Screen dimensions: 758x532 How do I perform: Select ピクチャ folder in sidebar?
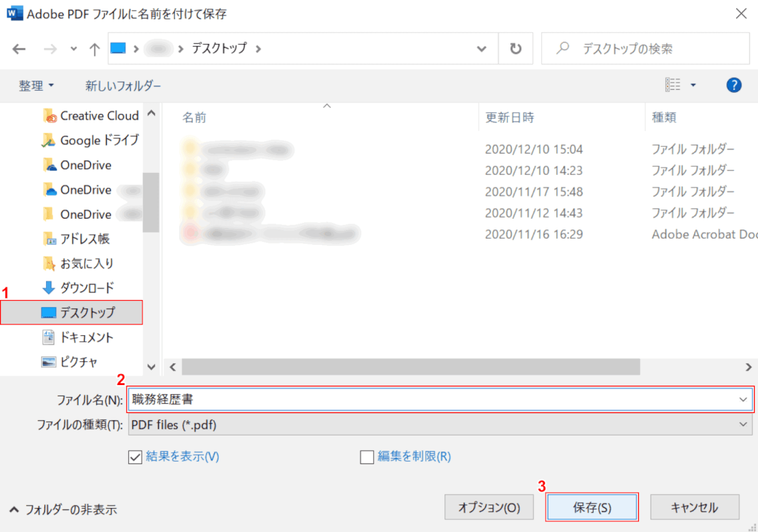point(79,362)
